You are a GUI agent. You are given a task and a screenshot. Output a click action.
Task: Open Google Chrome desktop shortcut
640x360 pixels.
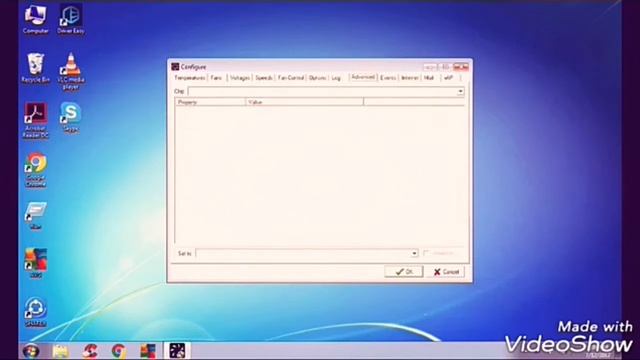coord(36,170)
